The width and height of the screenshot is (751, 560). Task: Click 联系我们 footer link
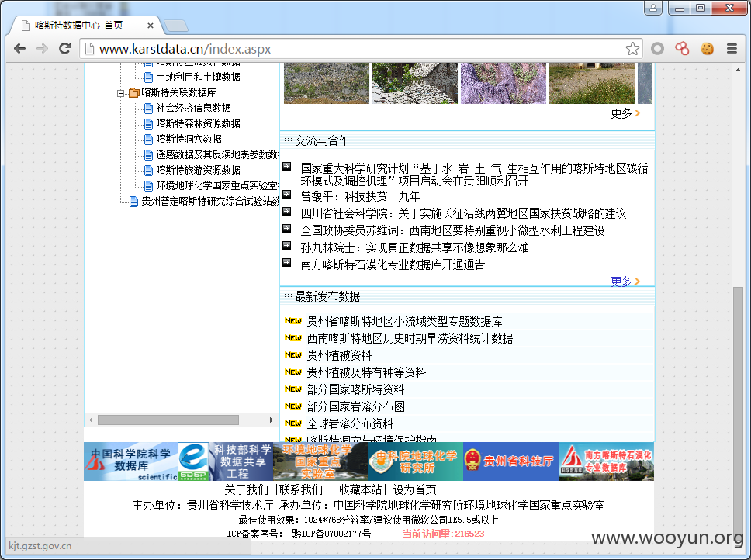click(301, 489)
